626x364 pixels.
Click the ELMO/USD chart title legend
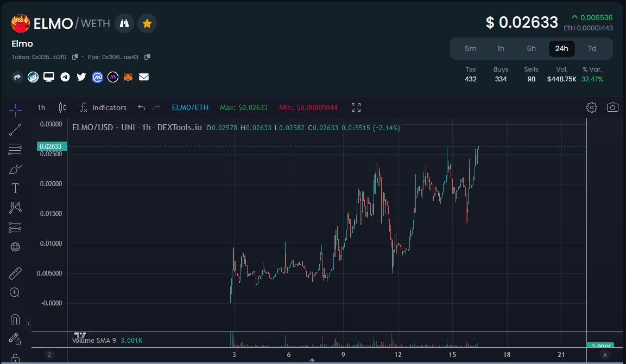[137, 127]
